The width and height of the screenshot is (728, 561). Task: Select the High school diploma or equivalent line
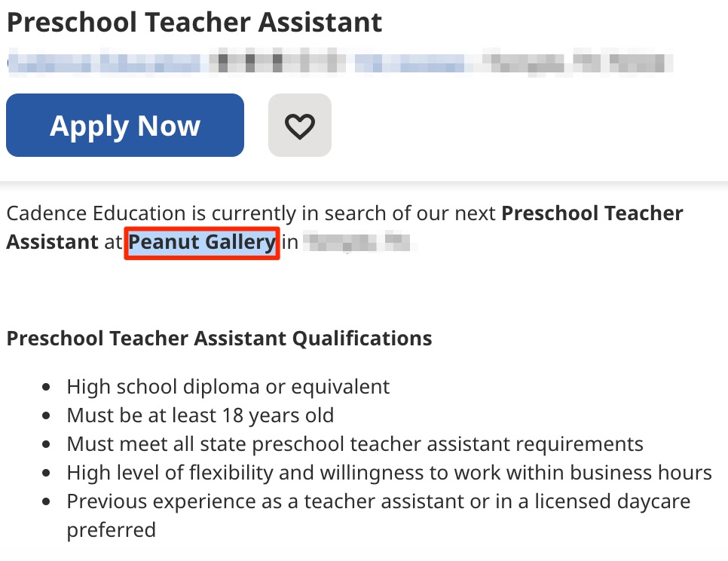click(228, 386)
